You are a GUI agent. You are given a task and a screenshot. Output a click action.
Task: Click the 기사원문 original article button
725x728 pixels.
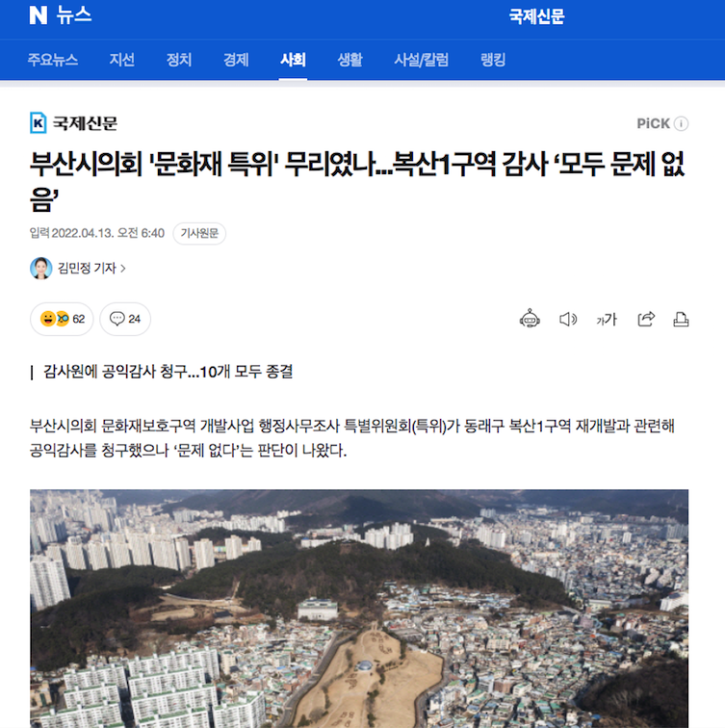[x=199, y=233]
